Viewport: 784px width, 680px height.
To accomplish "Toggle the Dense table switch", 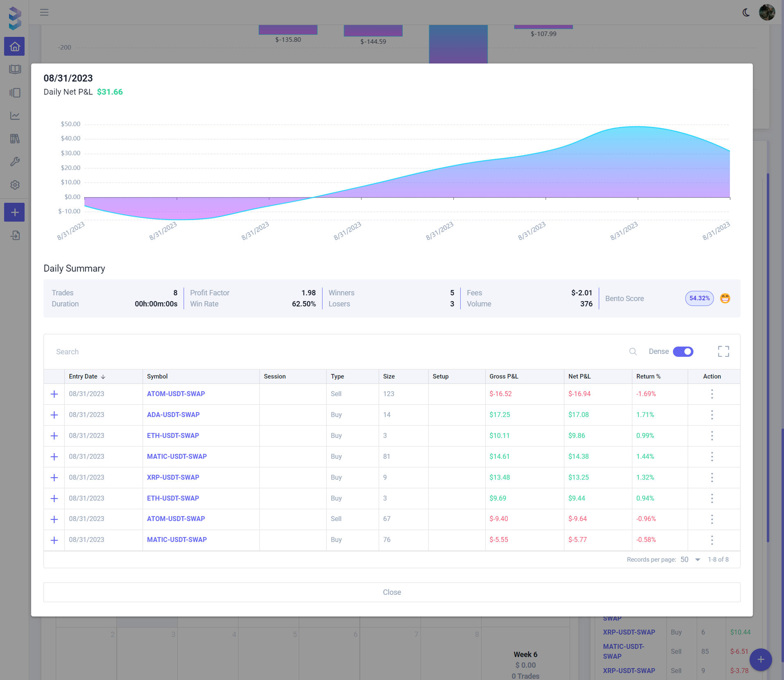I will coord(683,351).
